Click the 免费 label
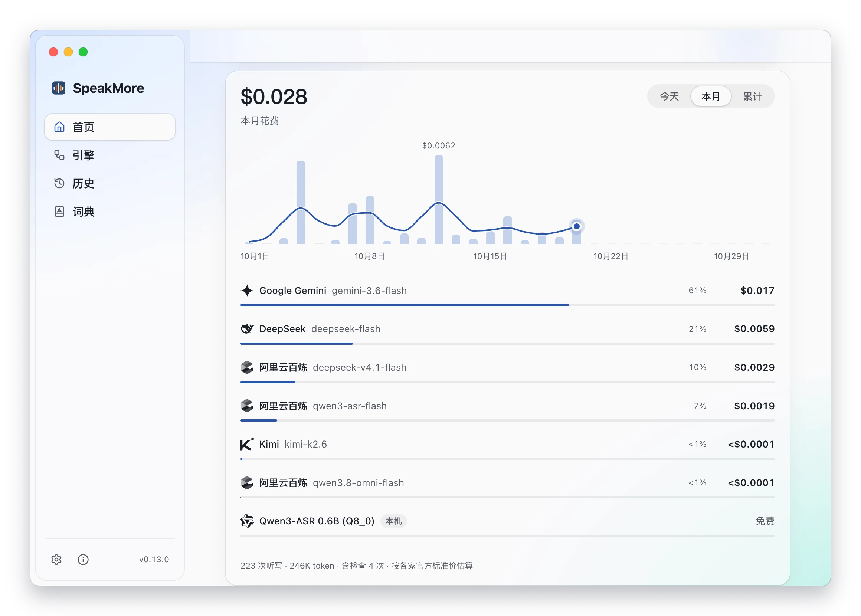This screenshot has width=861, height=616. [765, 521]
